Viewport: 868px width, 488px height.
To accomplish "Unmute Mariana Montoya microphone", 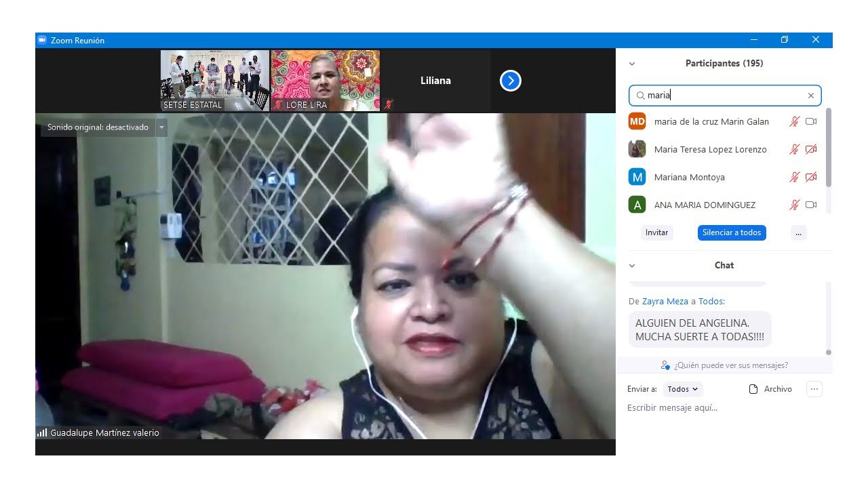I will click(795, 178).
